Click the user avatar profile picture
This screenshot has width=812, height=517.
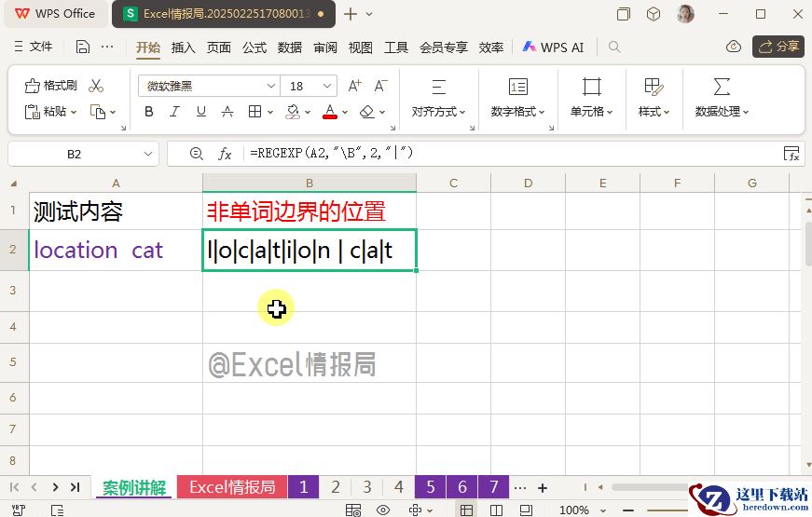(685, 14)
